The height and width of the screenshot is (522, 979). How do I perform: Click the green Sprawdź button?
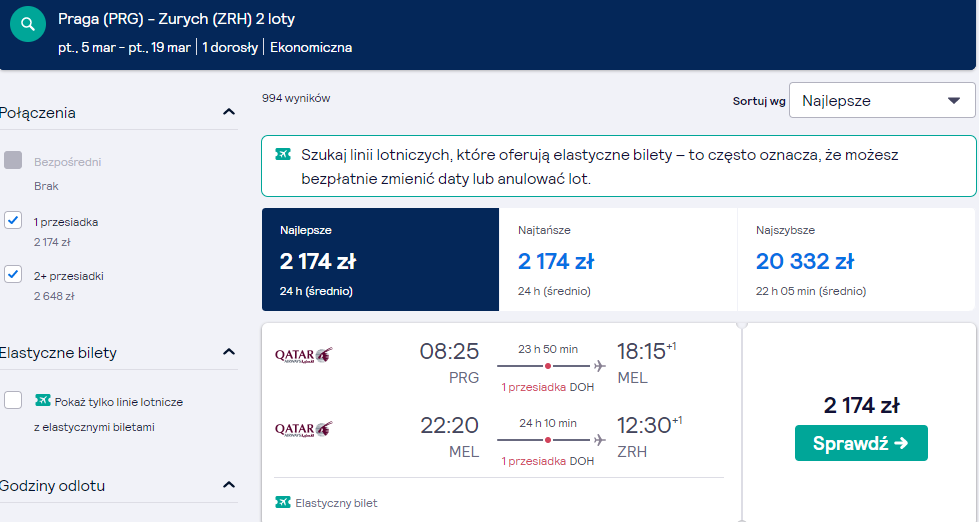tap(861, 443)
